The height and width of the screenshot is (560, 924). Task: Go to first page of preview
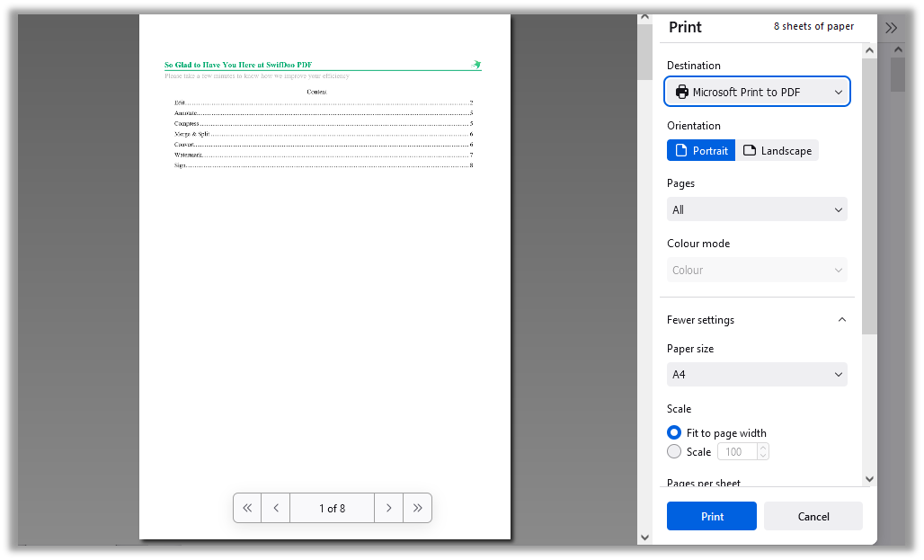(x=247, y=508)
